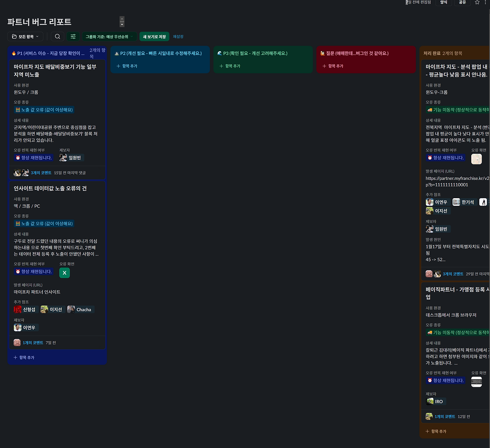
Task: Open the 모든 항목 view dropdown
Action: [25, 36]
